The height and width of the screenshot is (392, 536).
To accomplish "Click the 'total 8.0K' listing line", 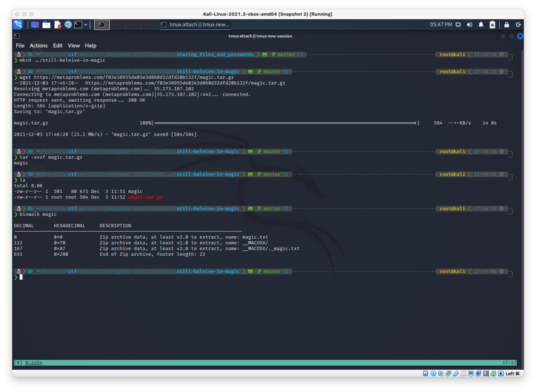I will click(28, 186).
